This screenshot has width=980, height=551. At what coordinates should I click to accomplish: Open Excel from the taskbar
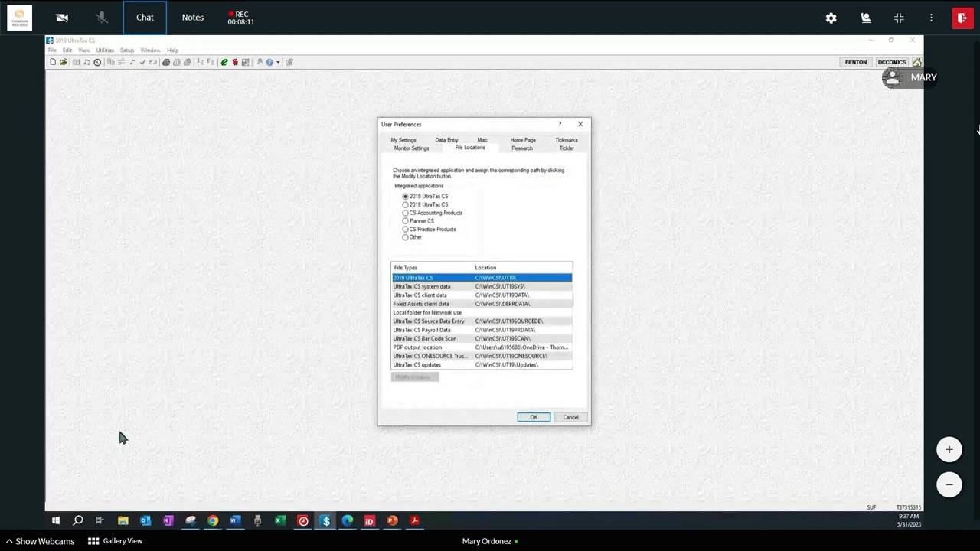pos(280,520)
